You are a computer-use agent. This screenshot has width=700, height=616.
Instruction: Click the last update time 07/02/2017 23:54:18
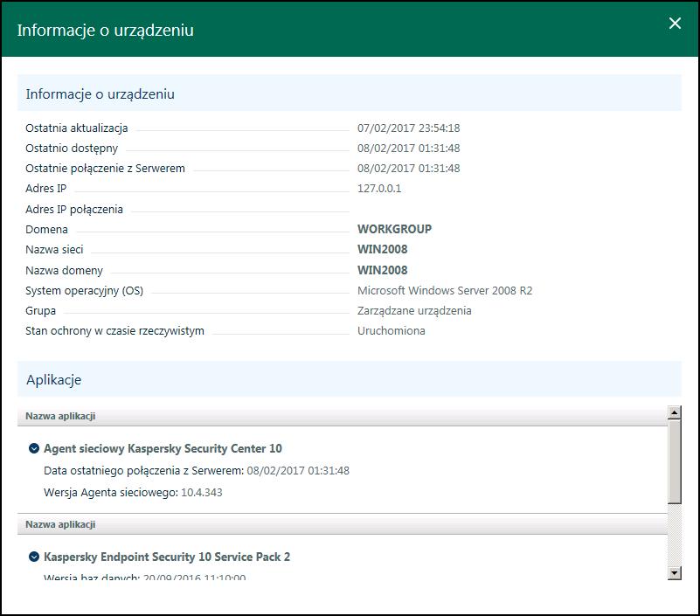point(408,128)
